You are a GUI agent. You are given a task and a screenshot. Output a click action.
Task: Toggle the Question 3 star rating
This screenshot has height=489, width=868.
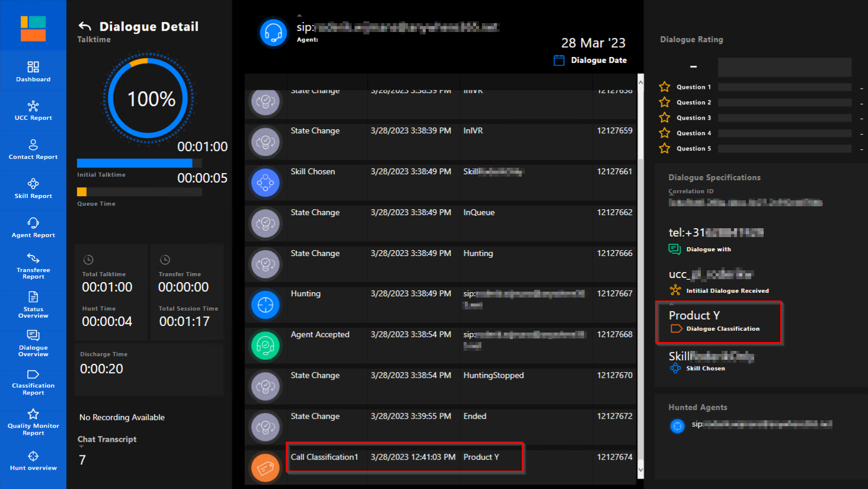click(665, 118)
